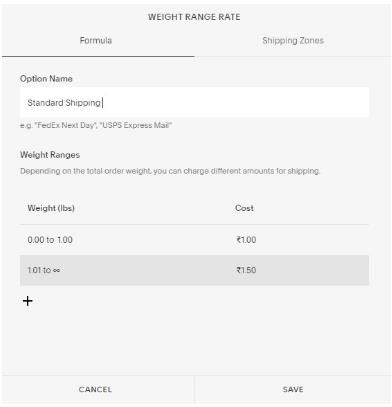Place cursor after Standard Shipping text
The image size is (392, 407).
point(101,103)
